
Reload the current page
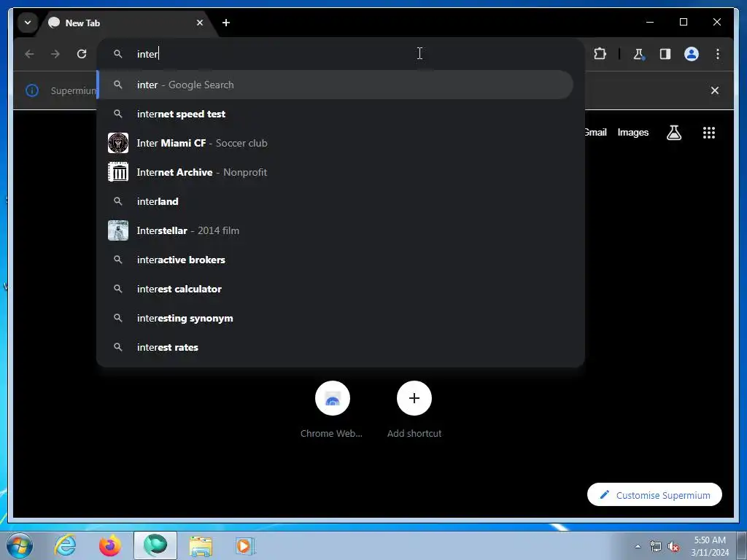tap(82, 54)
